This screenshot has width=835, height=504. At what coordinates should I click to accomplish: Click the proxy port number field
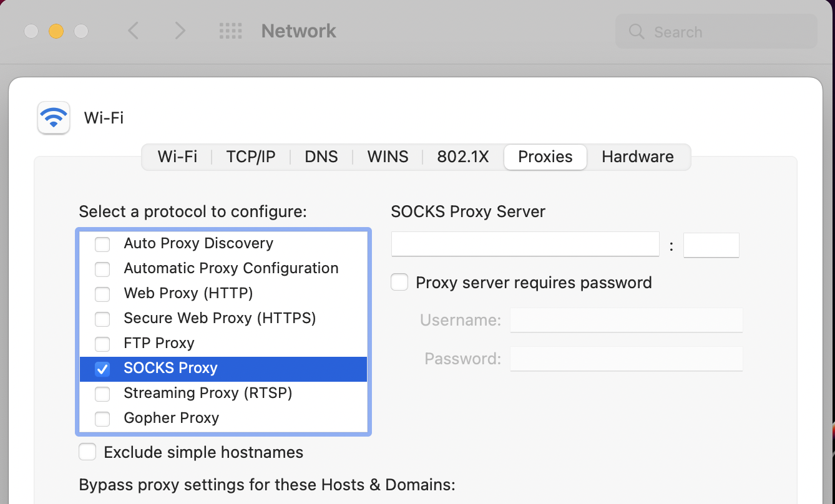click(x=711, y=245)
